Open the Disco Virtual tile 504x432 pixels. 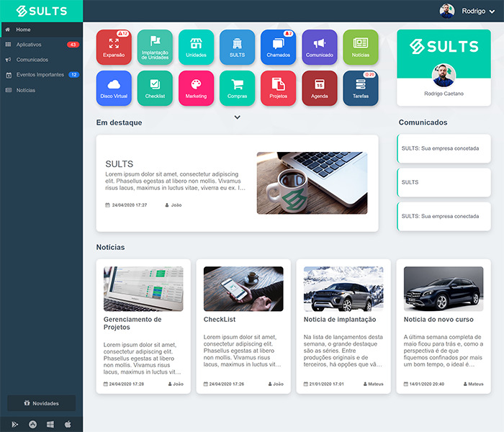(x=114, y=89)
